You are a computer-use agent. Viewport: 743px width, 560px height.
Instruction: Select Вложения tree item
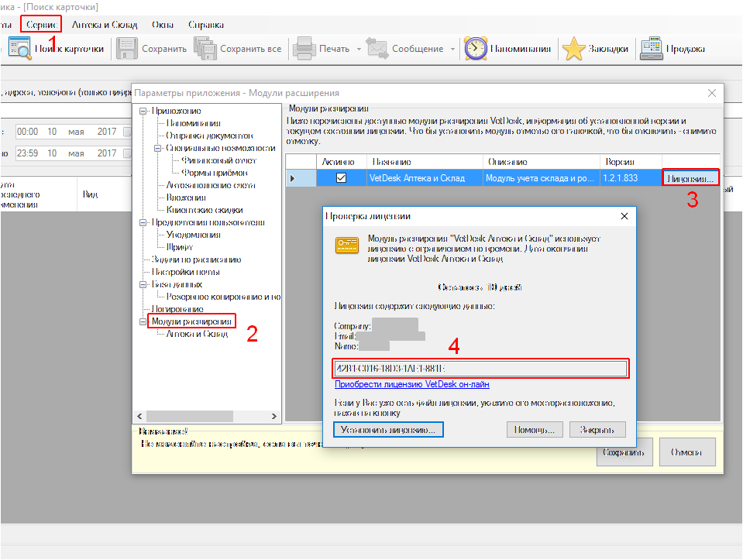pos(186,198)
